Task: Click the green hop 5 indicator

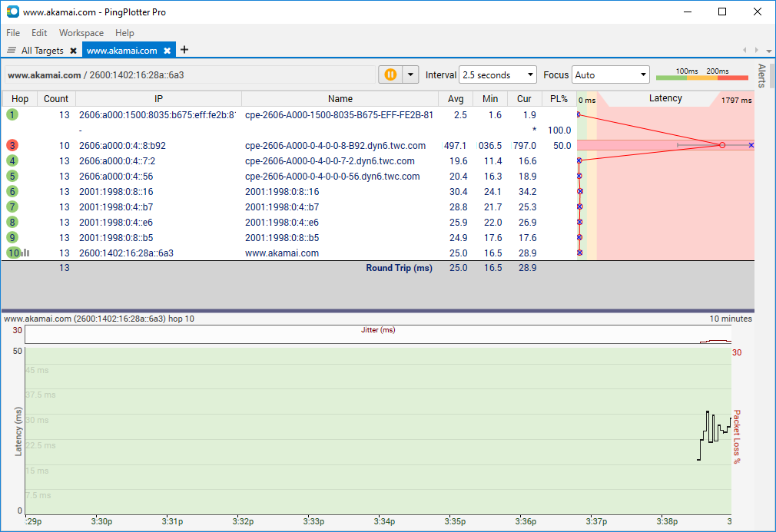Action: click(12, 176)
